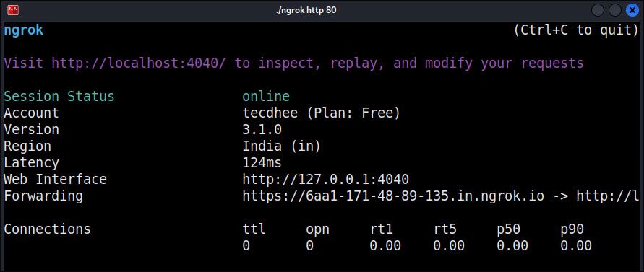
Task: Select the 'Session Status' label
Action: pyautogui.click(x=59, y=97)
